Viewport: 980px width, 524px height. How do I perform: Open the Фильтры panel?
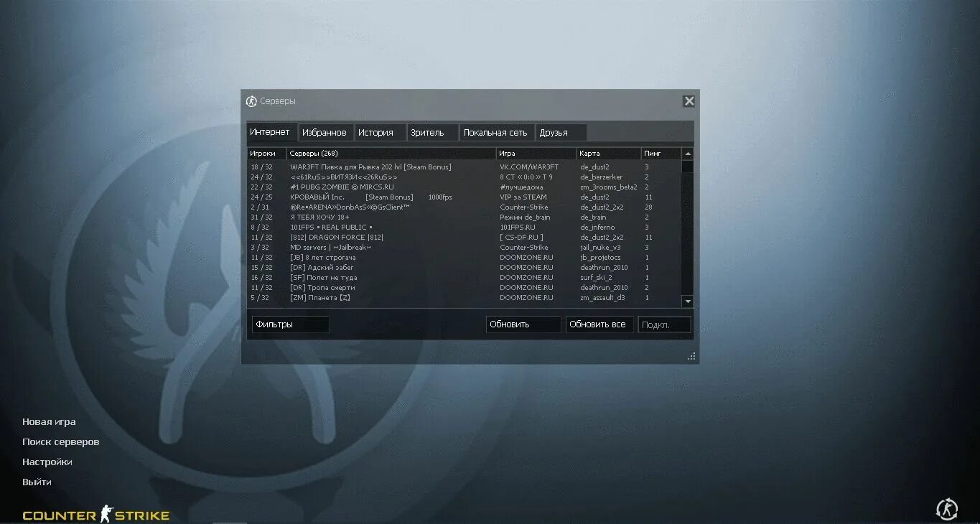tap(290, 324)
